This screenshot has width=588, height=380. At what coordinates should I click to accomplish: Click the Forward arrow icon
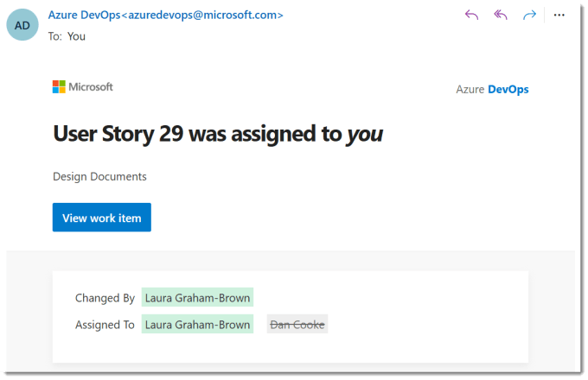(529, 15)
